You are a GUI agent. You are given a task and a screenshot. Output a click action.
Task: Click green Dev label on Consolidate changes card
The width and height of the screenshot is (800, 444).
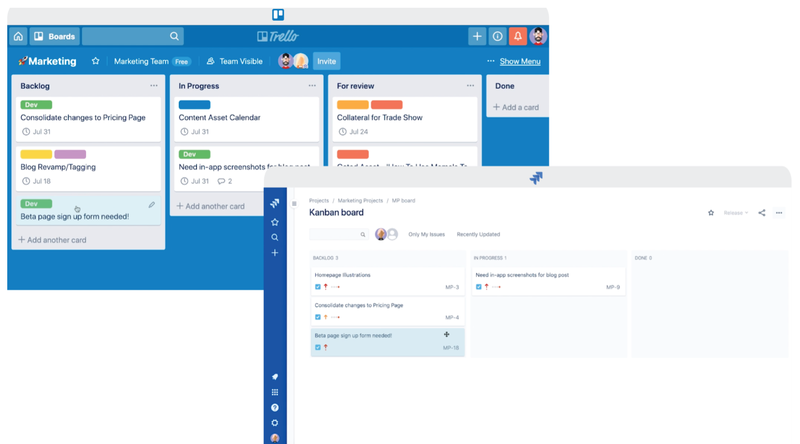pyautogui.click(x=36, y=105)
